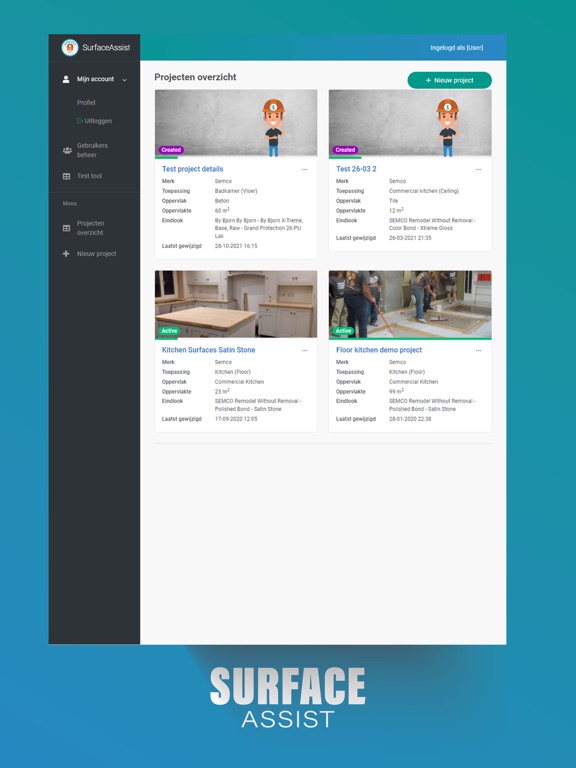The image size is (576, 768).
Task: Click the Created badge on Test project details
Action: coord(171,150)
